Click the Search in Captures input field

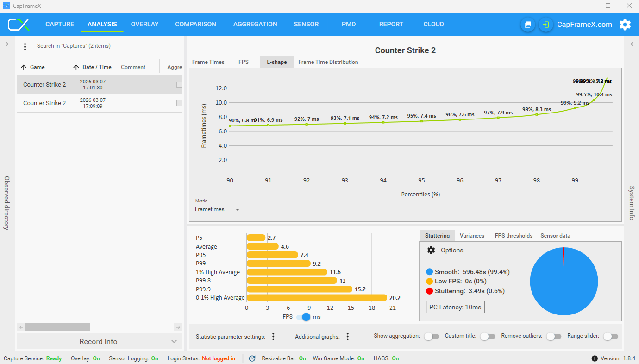[109, 46]
